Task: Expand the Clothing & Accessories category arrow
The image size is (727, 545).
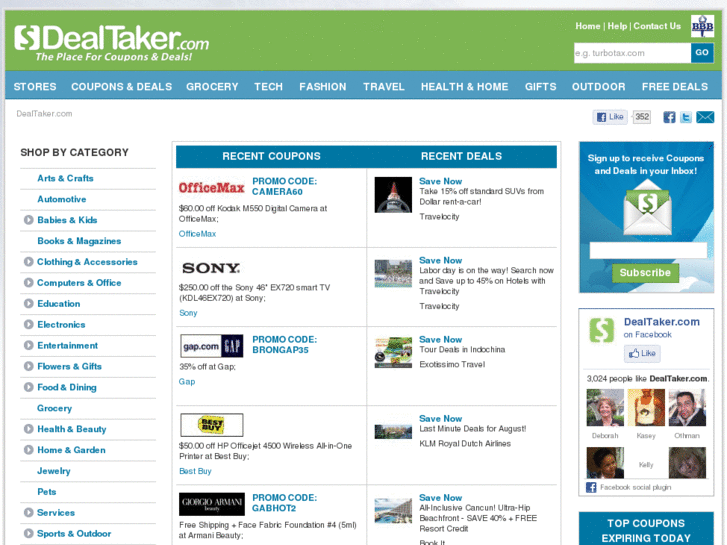Action: click(29, 262)
